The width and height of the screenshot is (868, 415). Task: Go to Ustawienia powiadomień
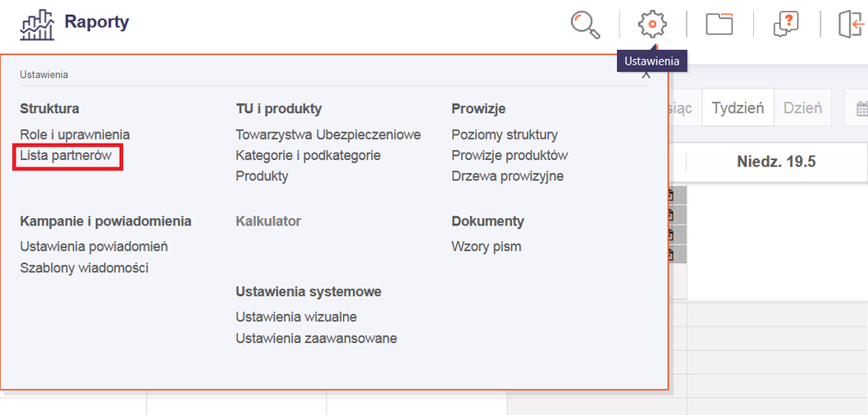[x=94, y=247]
